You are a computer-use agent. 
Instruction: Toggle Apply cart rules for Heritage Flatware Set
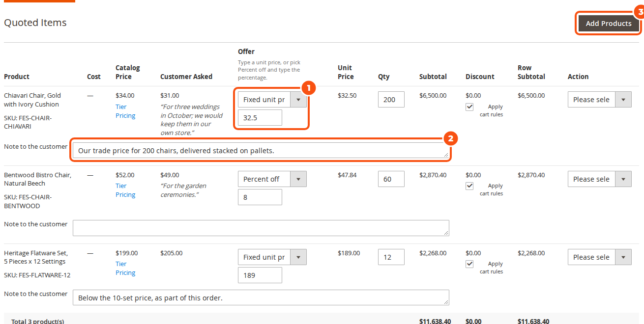point(469,264)
